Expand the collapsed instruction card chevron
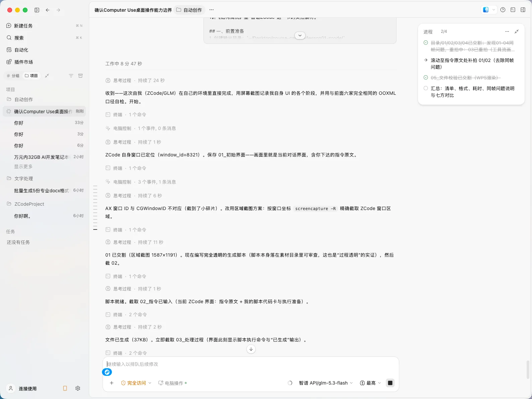532x399 pixels. (x=300, y=35)
